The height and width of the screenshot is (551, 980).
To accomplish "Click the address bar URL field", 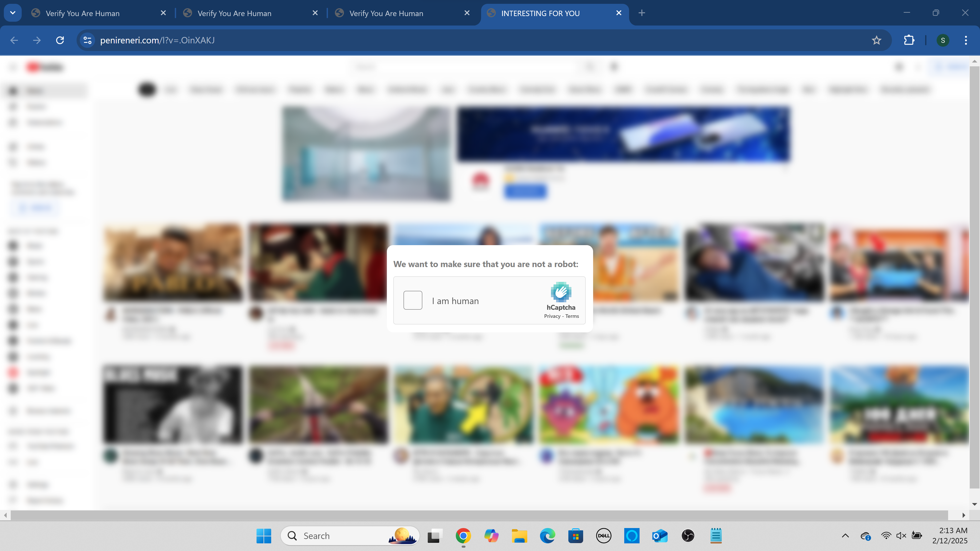I will (x=457, y=40).
